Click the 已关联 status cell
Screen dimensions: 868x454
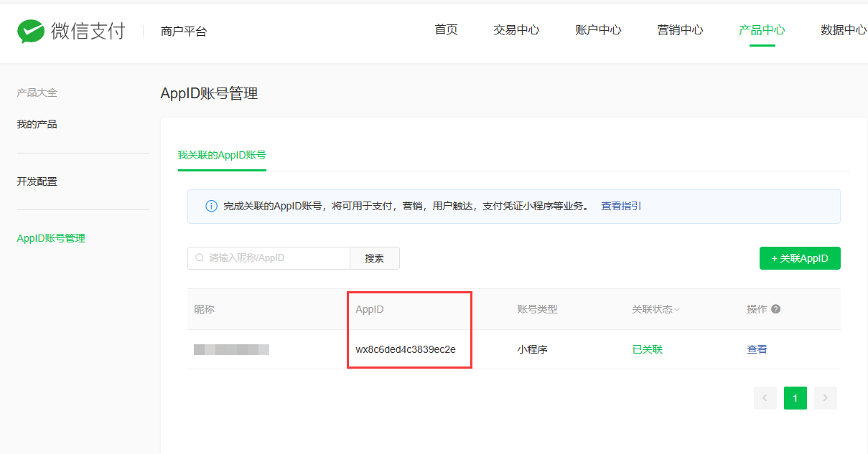pyautogui.click(x=647, y=349)
